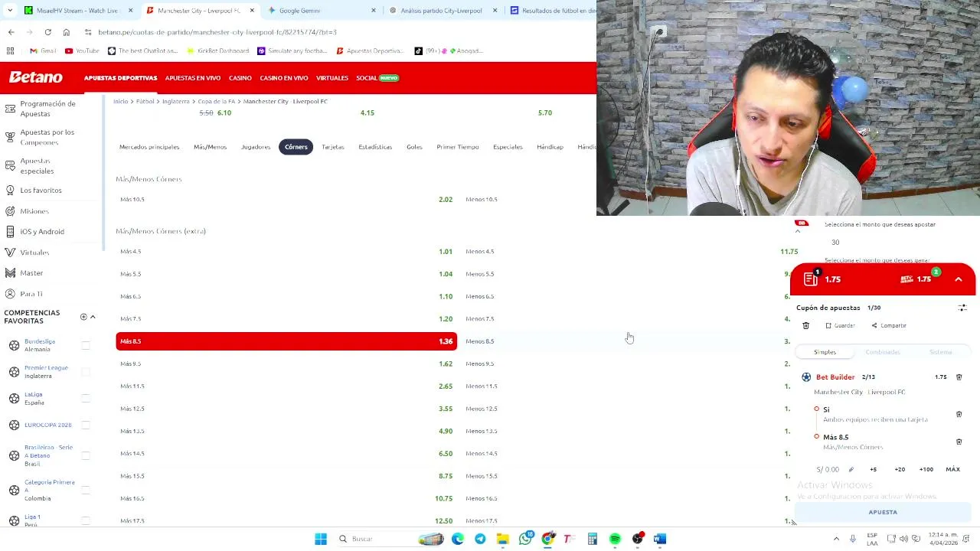Open the Casino menu item
The width and height of the screenshot is (980, 551).
pyautogui.click(x=240, y=78)
